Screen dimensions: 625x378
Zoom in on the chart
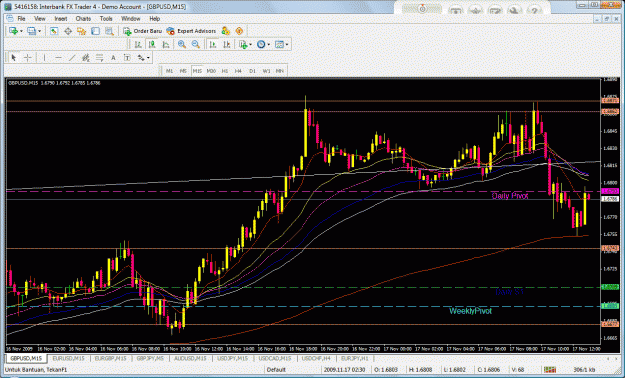(182, 45)
